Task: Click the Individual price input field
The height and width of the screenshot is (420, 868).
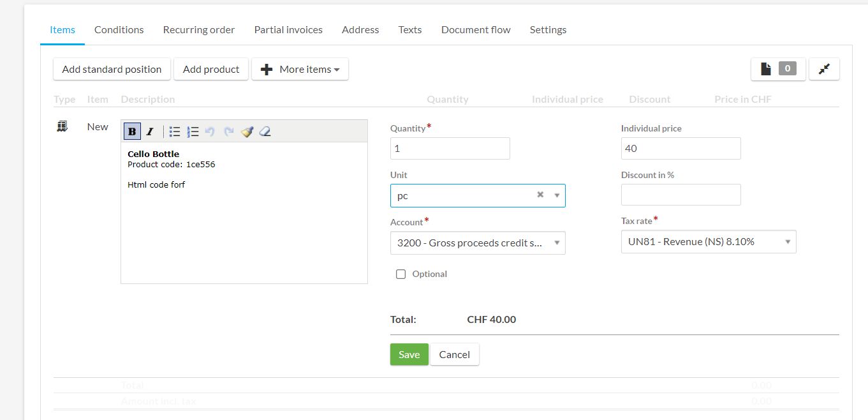Action: [680, 148]
